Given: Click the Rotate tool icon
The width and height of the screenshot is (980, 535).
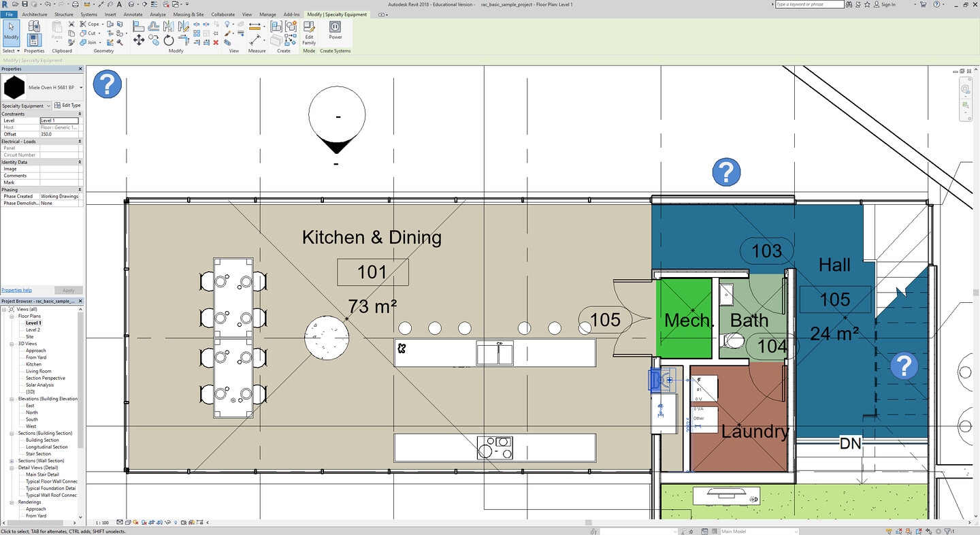Looking at the screenshot, I should [x=168, y=41].
